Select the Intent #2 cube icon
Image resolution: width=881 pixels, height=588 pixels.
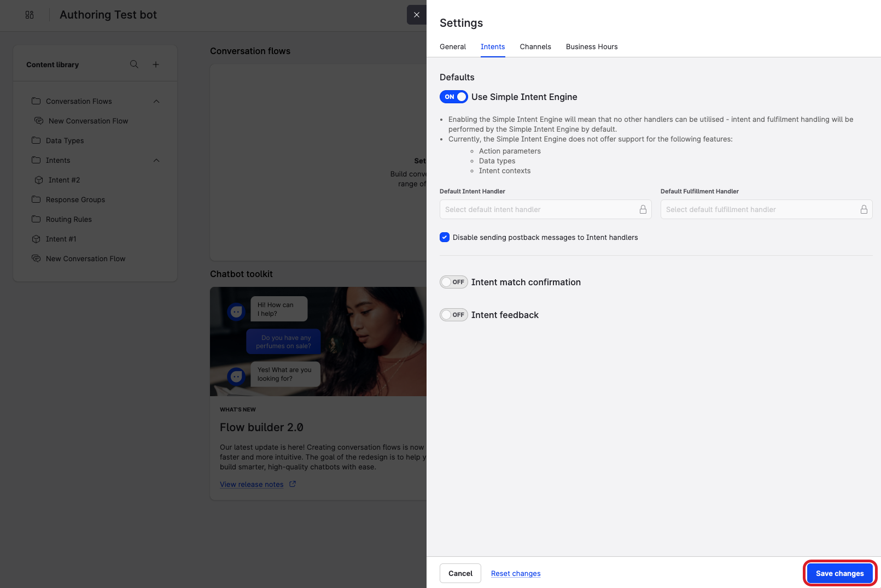[39, 180]
